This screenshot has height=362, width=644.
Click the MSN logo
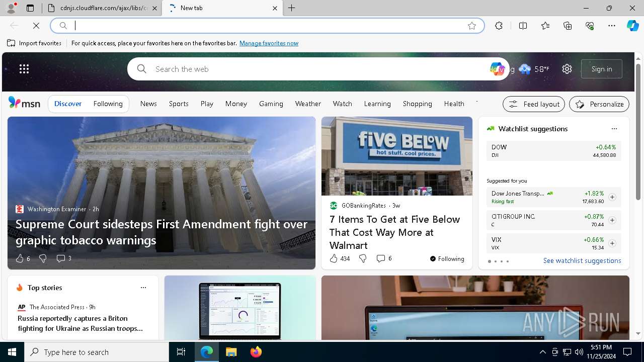click(24, 103)
